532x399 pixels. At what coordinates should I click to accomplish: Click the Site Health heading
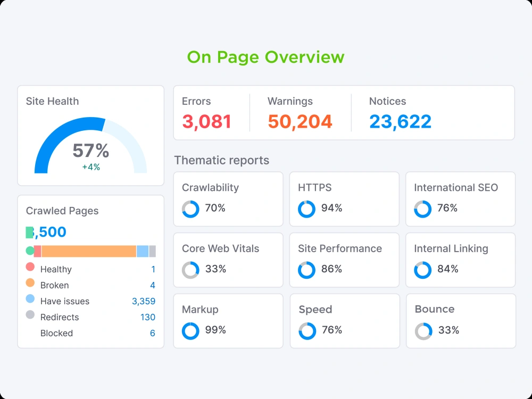tap(52, 101)
